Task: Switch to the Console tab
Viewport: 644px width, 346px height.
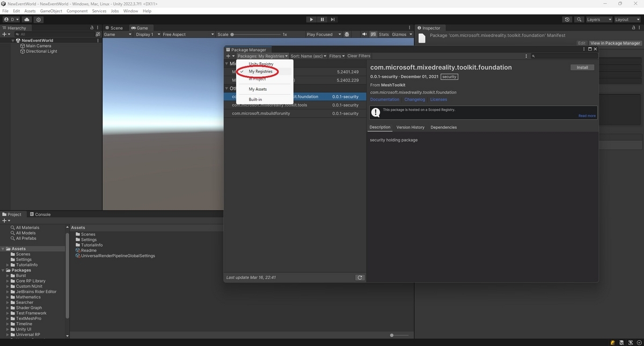Action: tap(40, 214)
